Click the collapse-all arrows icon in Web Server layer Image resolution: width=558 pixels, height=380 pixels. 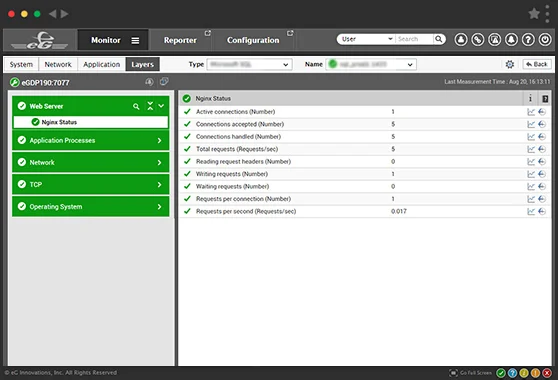coord(150,106)
